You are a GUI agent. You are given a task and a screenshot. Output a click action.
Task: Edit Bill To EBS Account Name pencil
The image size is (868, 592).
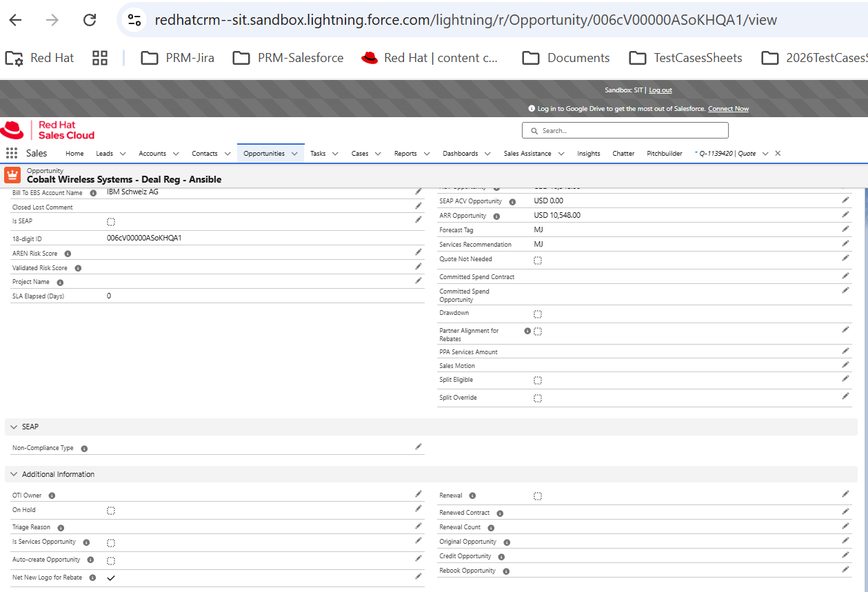point(418,192)
